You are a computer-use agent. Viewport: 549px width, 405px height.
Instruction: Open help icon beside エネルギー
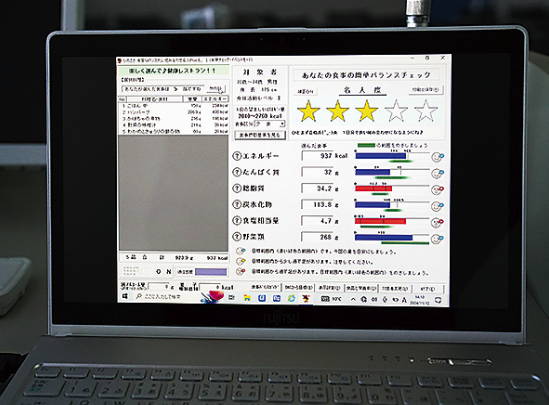pyautogui.click(x=237, y=156)
